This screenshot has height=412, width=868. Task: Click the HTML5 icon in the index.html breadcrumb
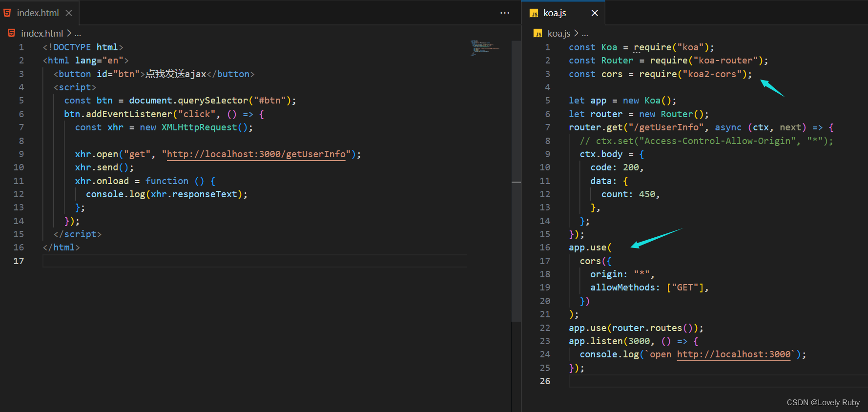pyautogui.click(x=11, y=33)
